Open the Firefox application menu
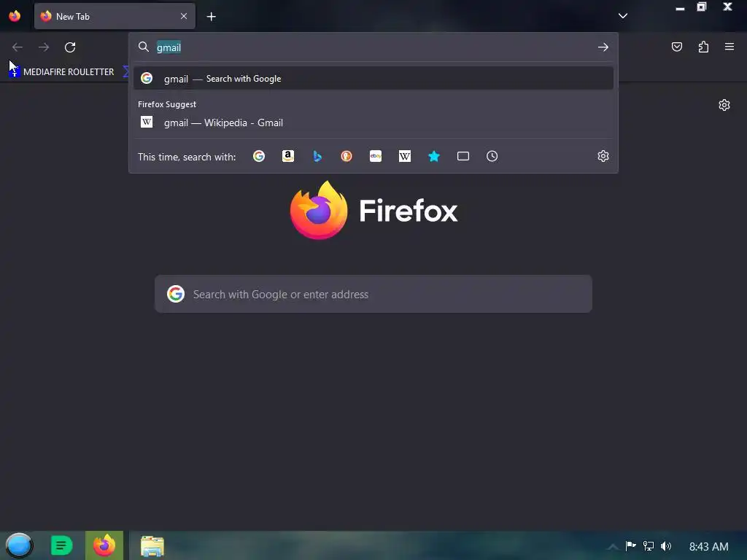 point(729,47)
